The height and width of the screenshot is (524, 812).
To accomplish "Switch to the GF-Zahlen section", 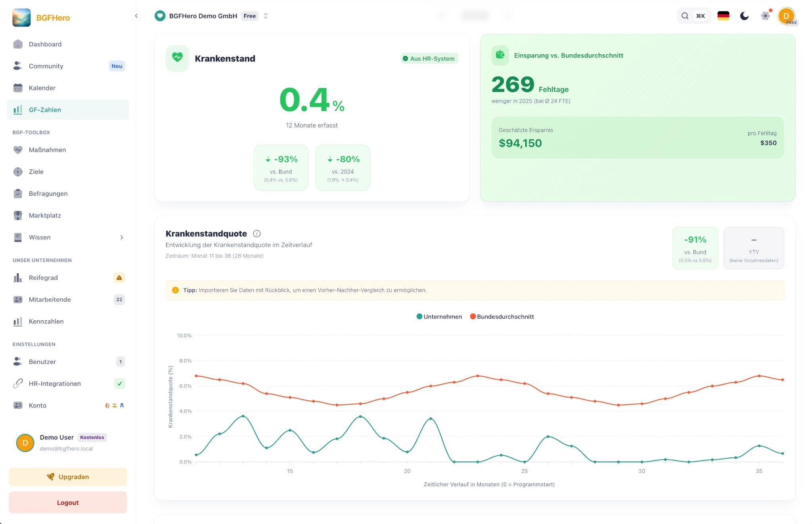I will (45, 109).
